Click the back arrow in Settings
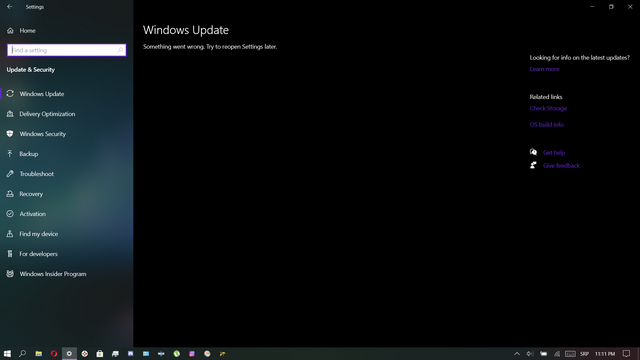Screen dimensions: 640x360 click(x=9, y=7)
